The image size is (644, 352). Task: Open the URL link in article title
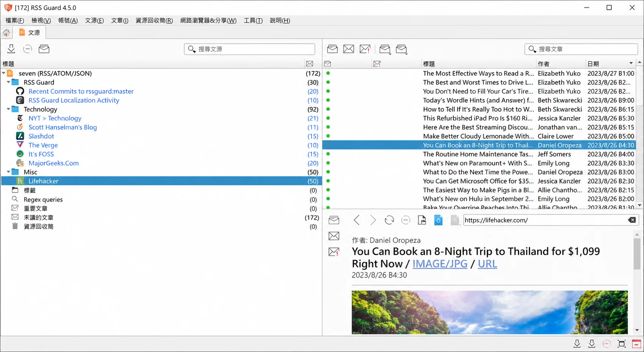tap(487, 264)
